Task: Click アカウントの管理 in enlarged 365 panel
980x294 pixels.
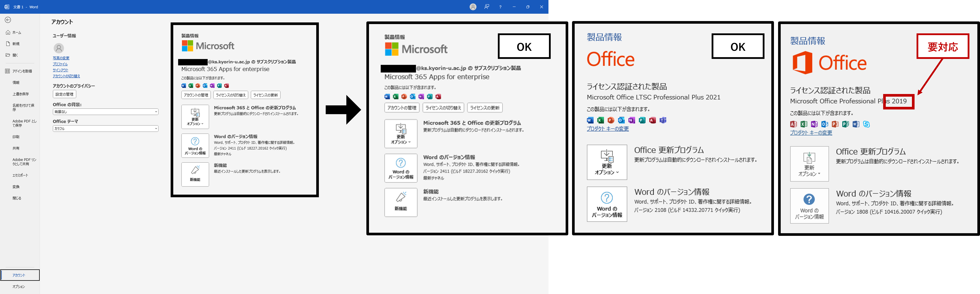Action: (x=402, y=108)
